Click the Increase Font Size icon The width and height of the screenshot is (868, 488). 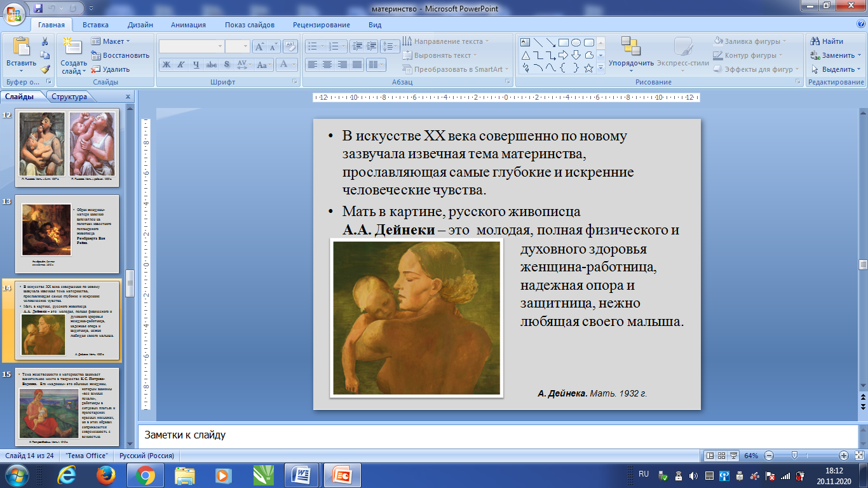259,46
